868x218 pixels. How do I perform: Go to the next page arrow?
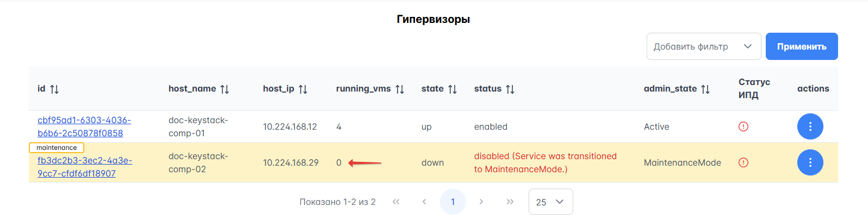[481, 202]
